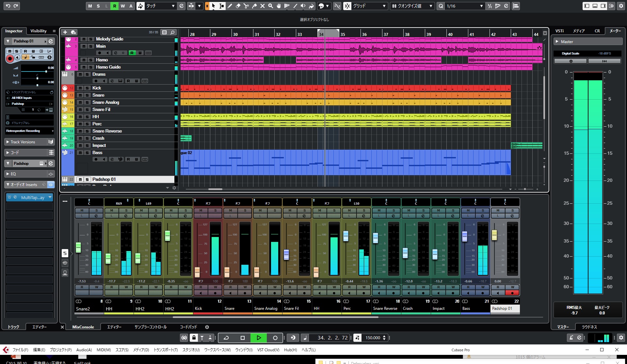This screenshot has height=364, width=627.
Task: Start playback with the green Play button
Action: coord(259,338)
